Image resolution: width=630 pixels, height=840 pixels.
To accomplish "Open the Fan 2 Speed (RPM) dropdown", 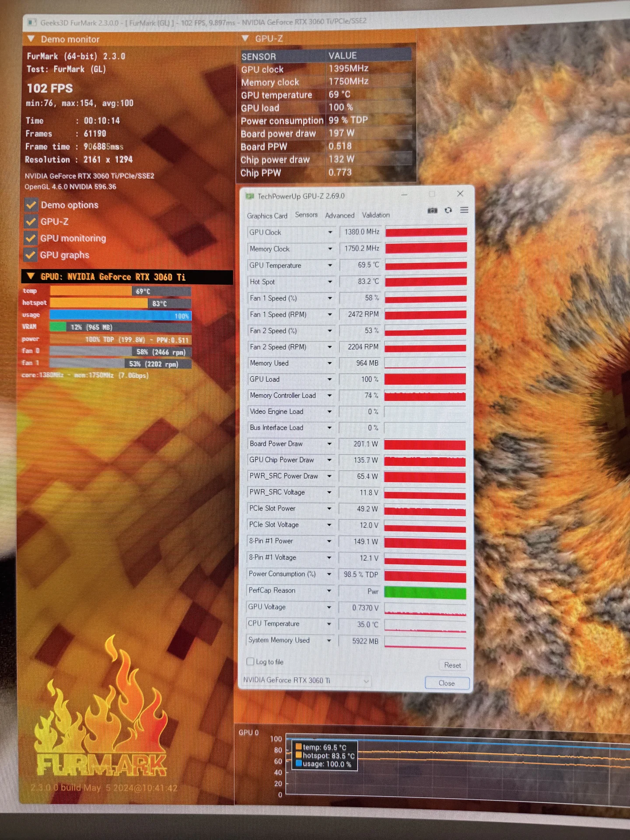I will coord(330,347).
